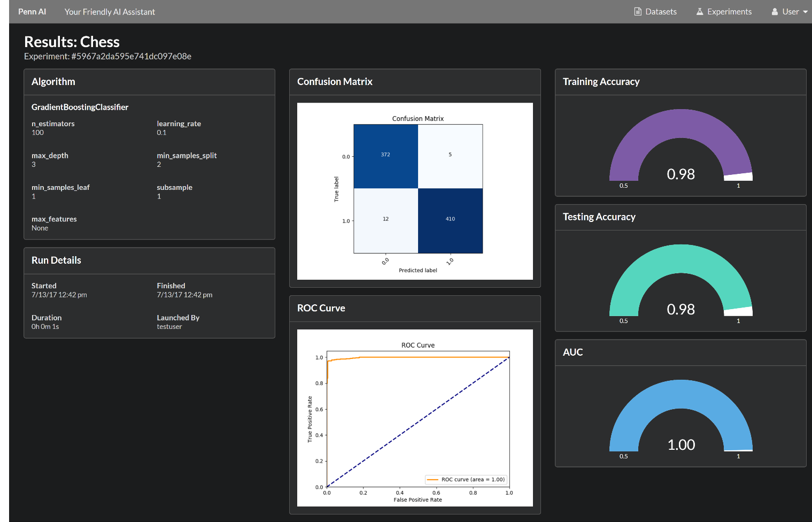Click the confusion matrix cell showing 372

(385, 156)
